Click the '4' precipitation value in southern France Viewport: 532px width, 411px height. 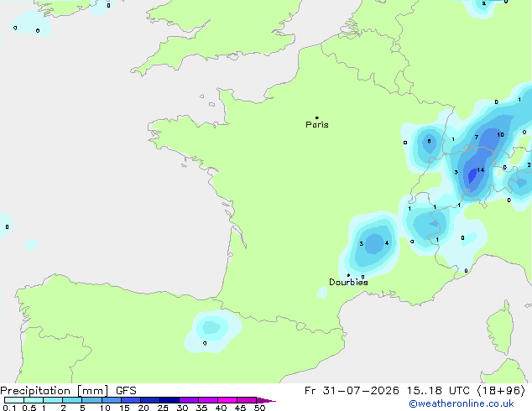(x=387, y=242)
